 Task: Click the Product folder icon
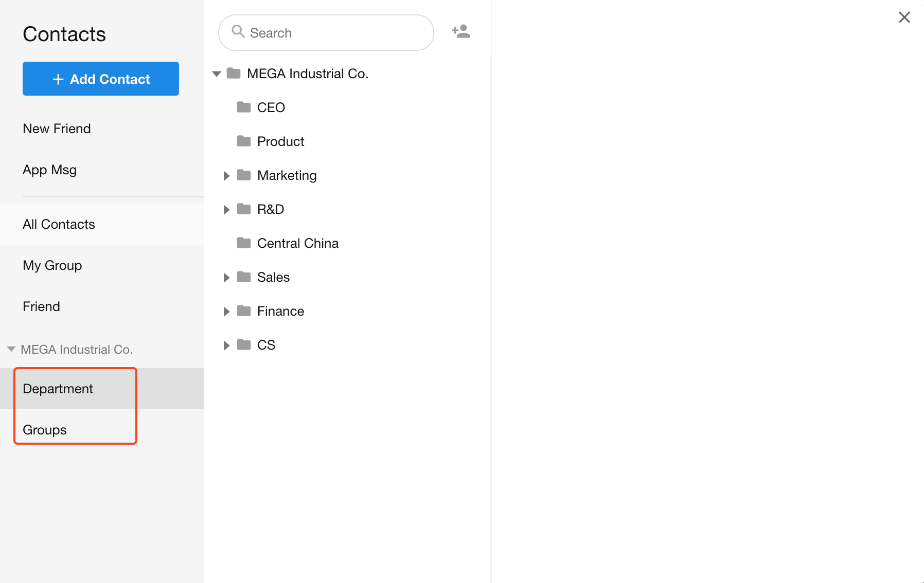coord(244,141)
